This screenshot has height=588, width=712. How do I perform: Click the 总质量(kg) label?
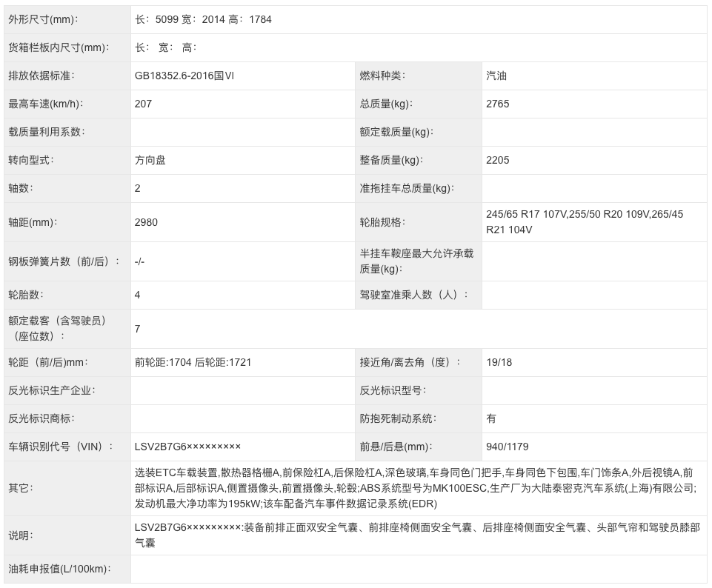point(386,104)
